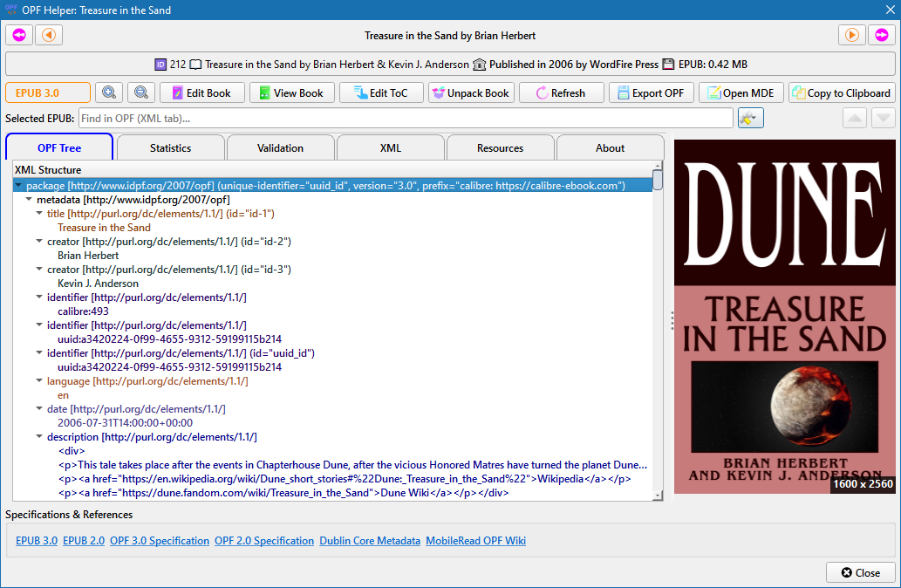
Task: Select the 'Kevin J. Anderson' tree row
Action: pyautogui.click(x=98, y=284)
